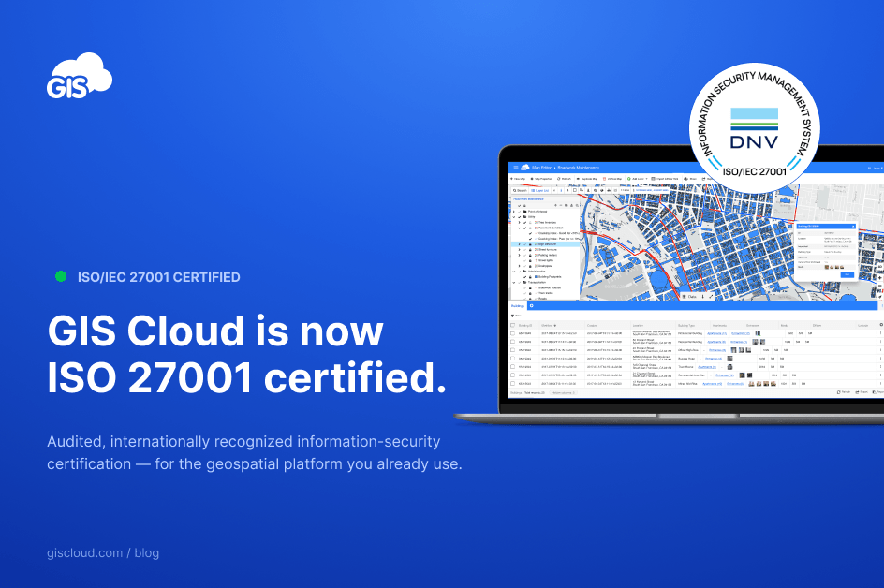Click the Data button at the map's bottom
Screen dimensions: 884x588
pyautogui.click(x=688, y=296)
